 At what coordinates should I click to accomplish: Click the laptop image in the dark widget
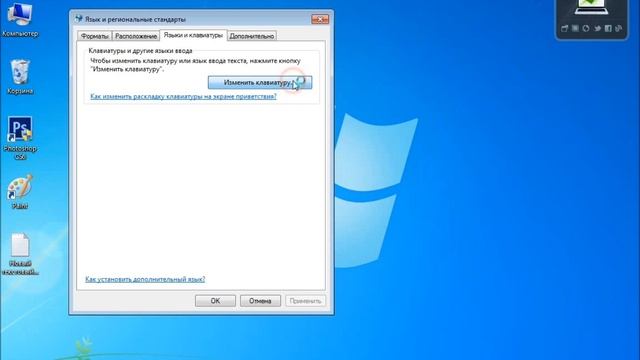pyautogui.click(x=591, y=8)
